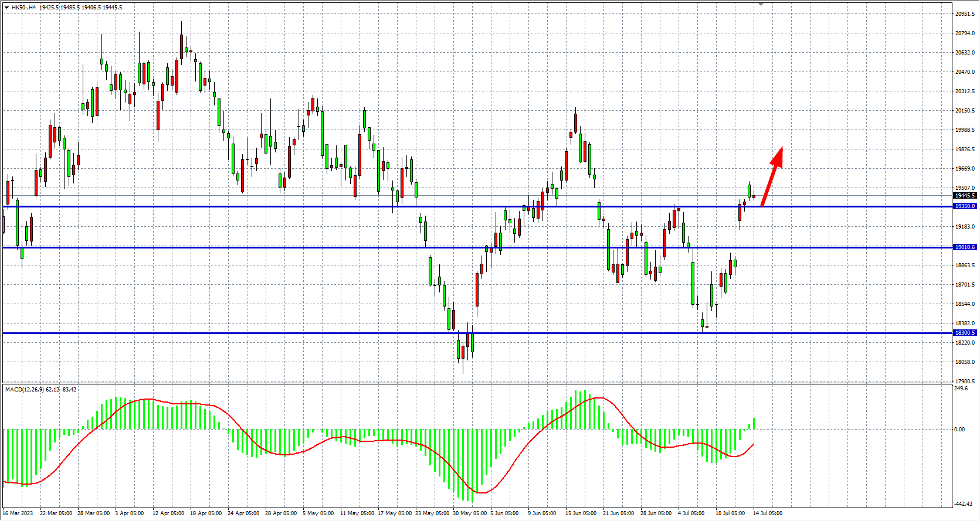980x521 pixels.
Task: Select the blue horizontal line at 19350.0
Action: (235, 206)
